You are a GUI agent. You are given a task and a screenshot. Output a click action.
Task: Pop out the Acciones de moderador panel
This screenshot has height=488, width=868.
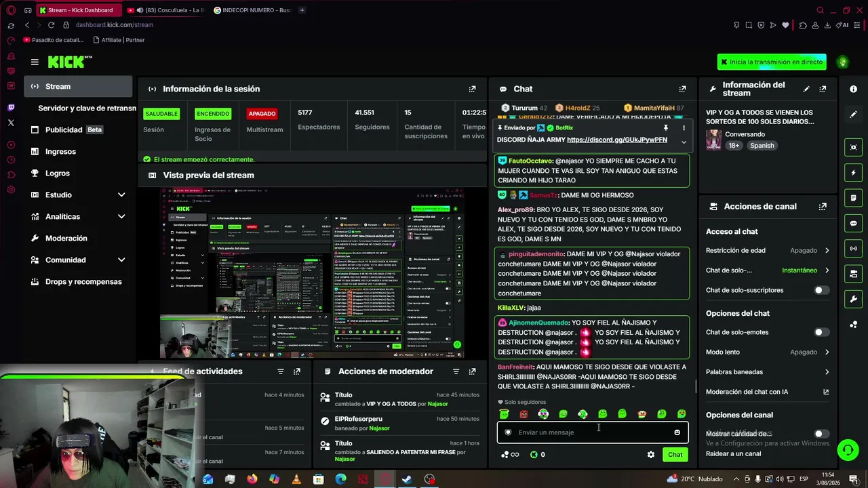pos(472,371)
